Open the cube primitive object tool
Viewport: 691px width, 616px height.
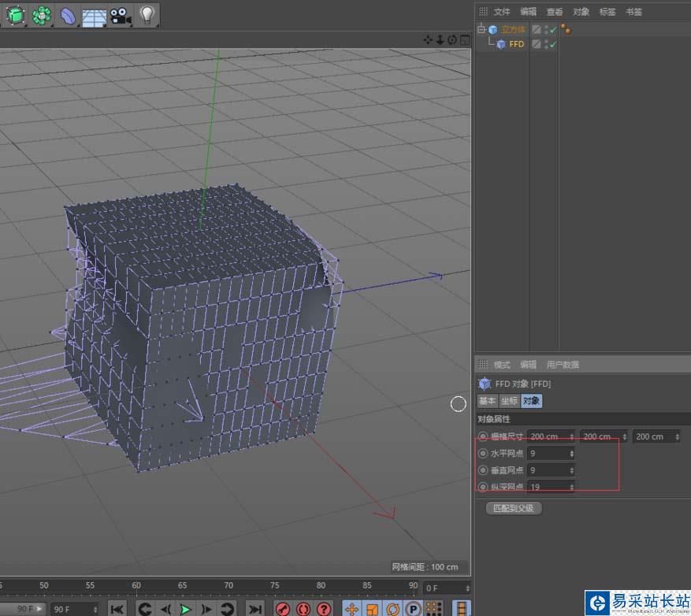15,15
